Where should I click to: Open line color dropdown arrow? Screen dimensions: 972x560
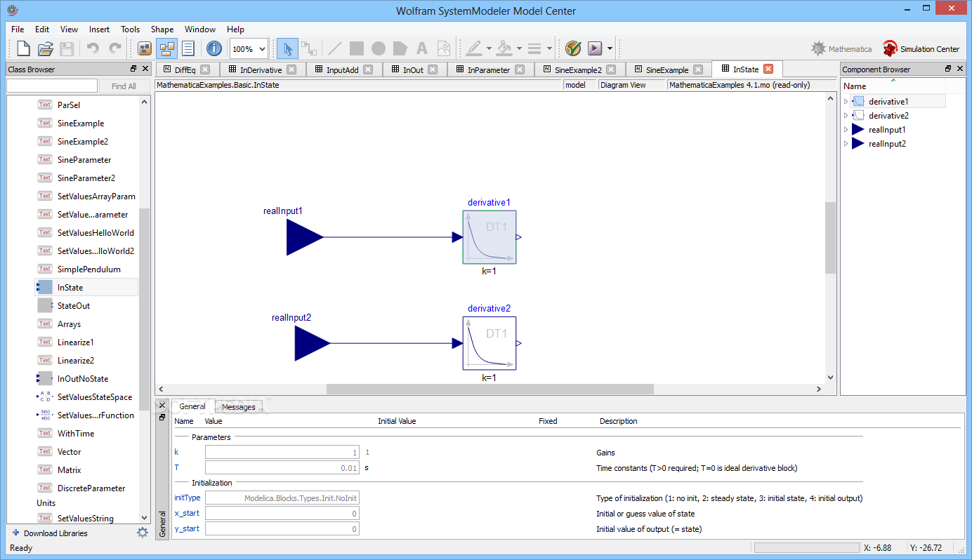[x=489, y=48]
